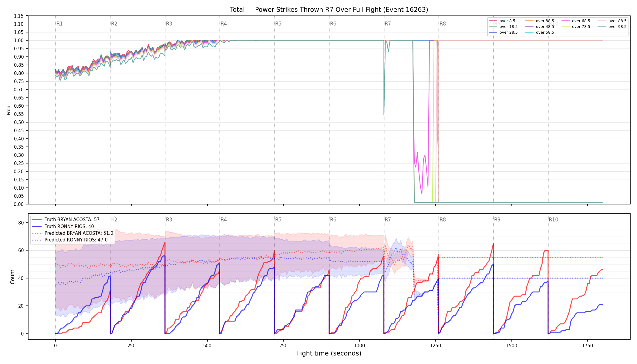Click the 'Count' y-axis label
The image size is (637, 364).
pyautogui.click(x=12, y=277)
